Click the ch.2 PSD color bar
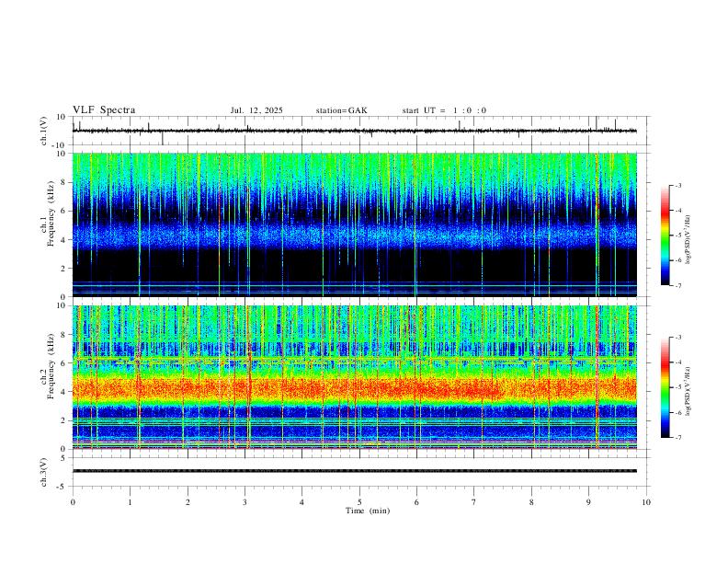Viewport: 728px width, 563px height. 665,387
